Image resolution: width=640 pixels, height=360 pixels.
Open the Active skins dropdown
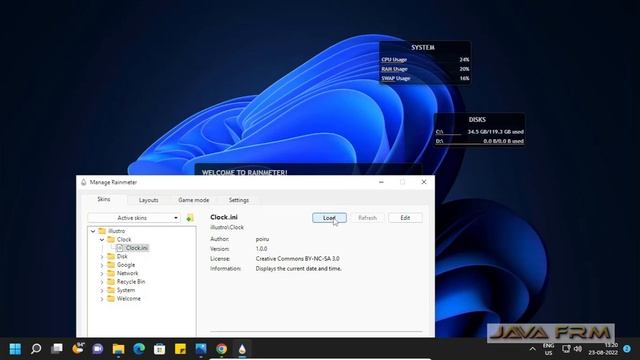tap(134, 218)
